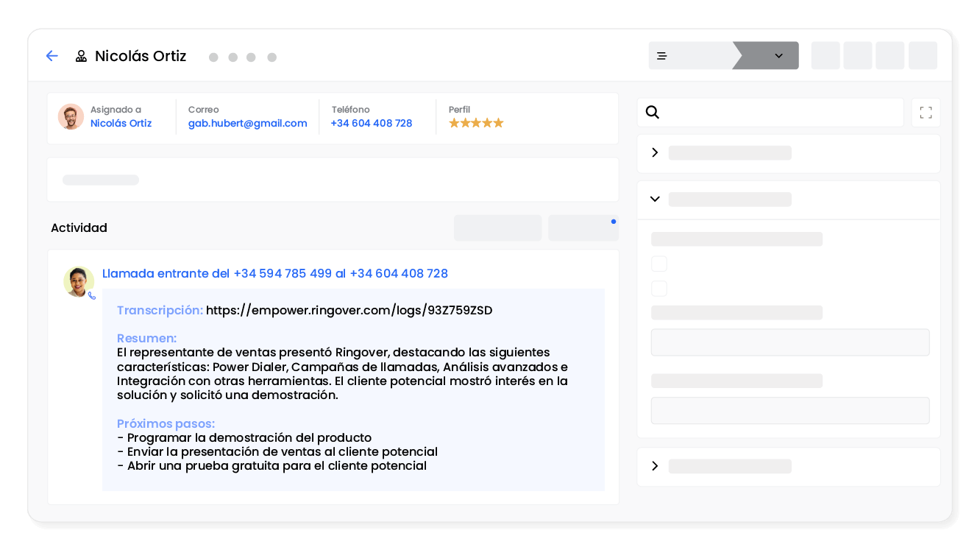Click the phone icon under the caller avatar
Screen dimensions: 980x550
[x=91, y=295]
